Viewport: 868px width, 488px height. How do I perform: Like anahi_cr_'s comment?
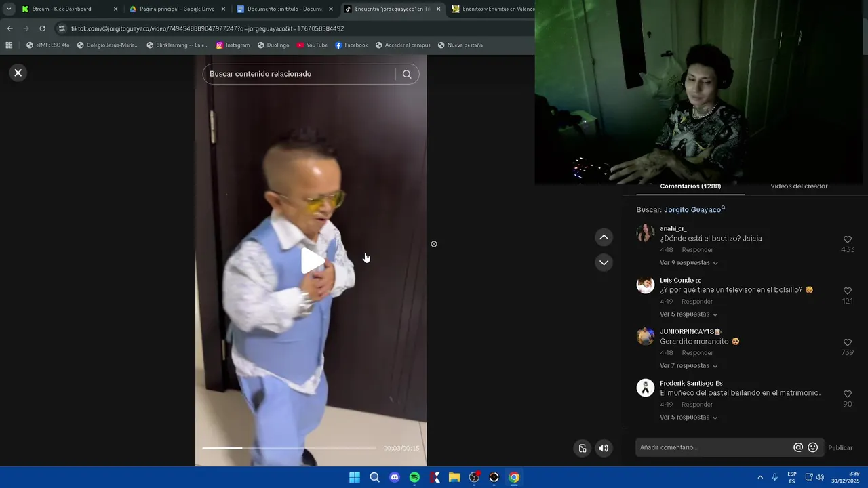coord(848,239)
